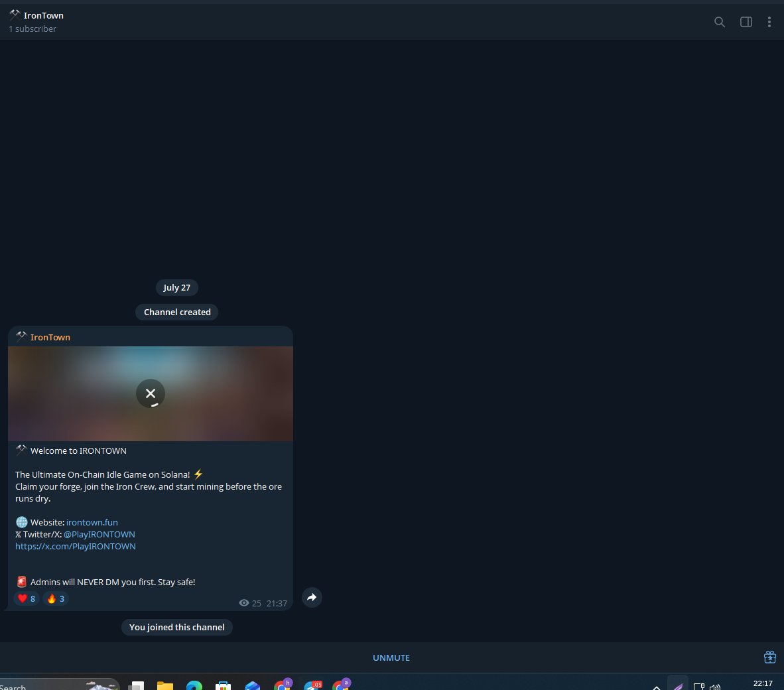Show hidden system tray icons chevron

pos(657,687)
